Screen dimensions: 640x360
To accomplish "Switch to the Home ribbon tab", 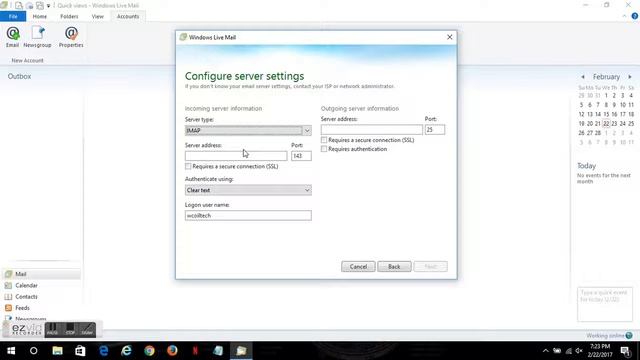I will (x=40, y=16).
